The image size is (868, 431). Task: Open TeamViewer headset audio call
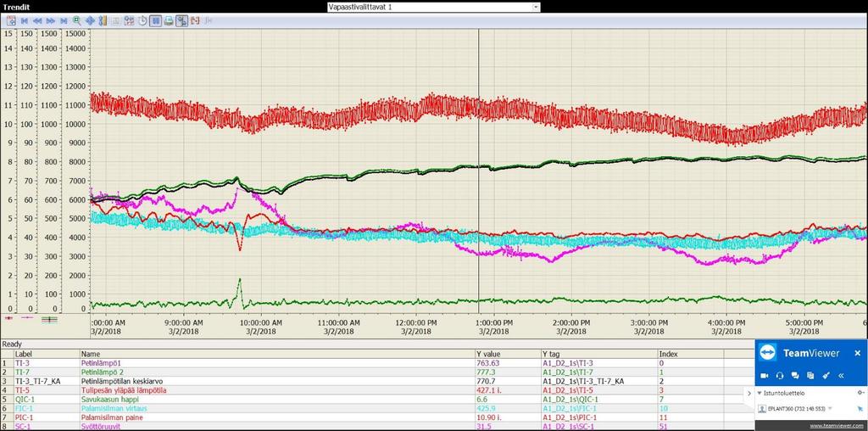780,376
